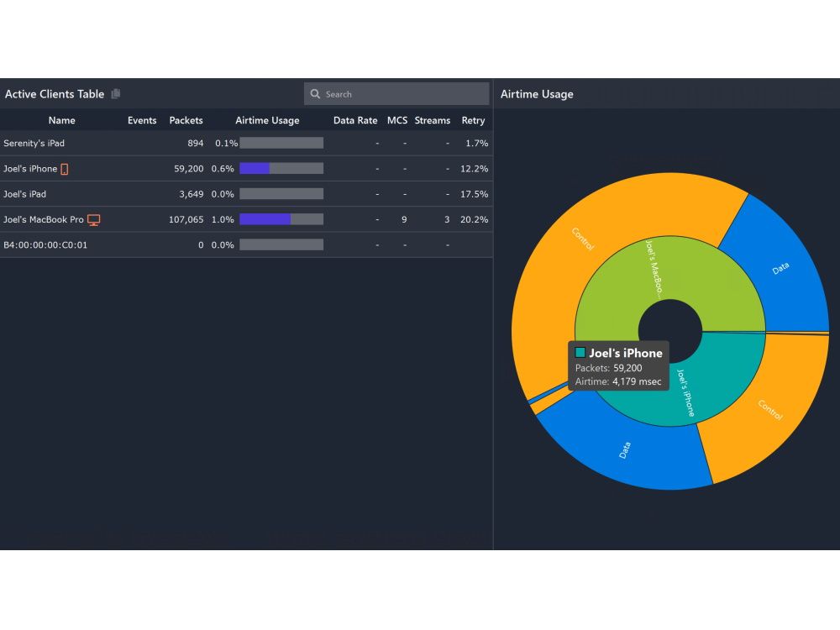Click the Airtime 4,179 msec tooltip line
840x630 pixels.
pos(618,381)
